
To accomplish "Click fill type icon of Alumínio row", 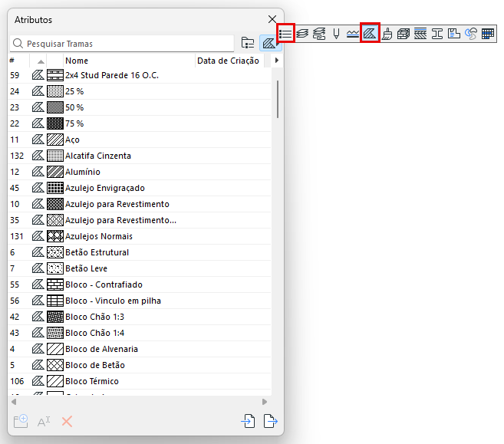I will [38, 172].
